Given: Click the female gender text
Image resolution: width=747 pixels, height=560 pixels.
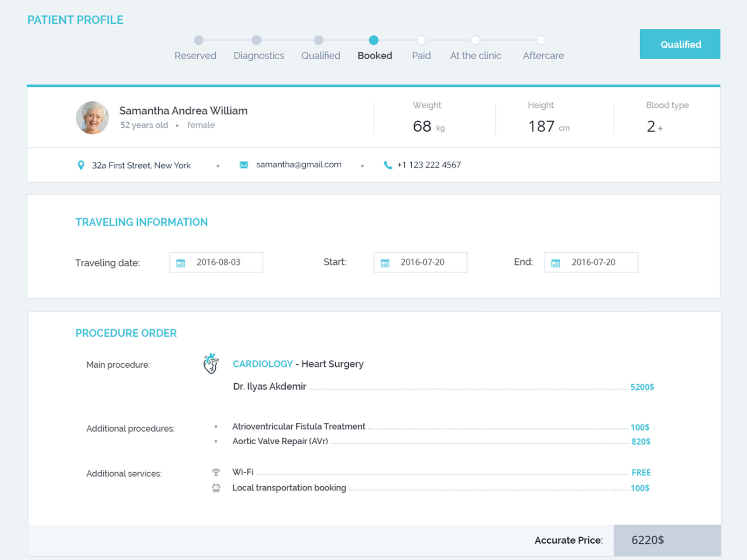Looking at the screenshot, I should click(x=201, y=125).
